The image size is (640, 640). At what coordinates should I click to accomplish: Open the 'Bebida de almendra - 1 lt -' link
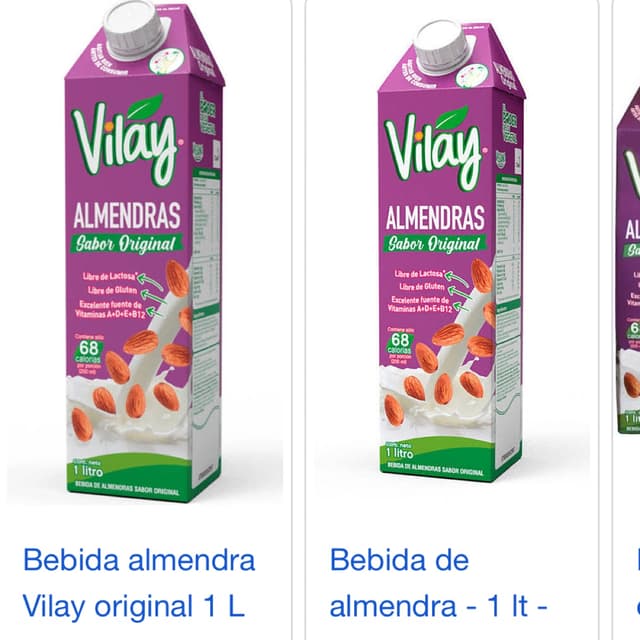tap(438, 583)
